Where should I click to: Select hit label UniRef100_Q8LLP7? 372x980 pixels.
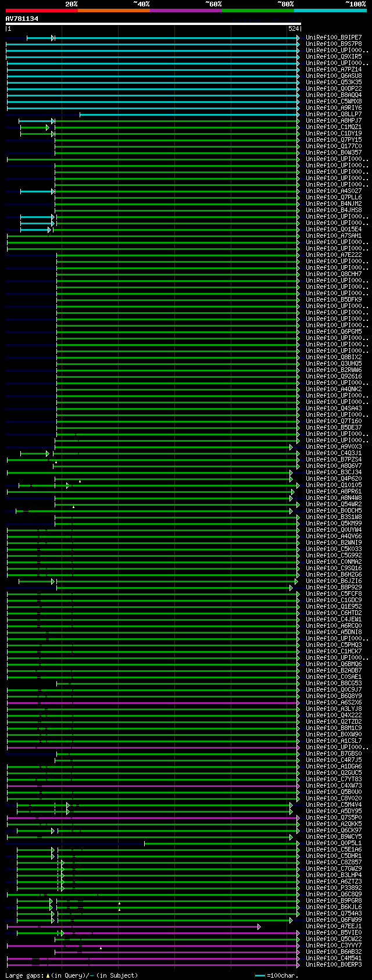pos(334,115)
